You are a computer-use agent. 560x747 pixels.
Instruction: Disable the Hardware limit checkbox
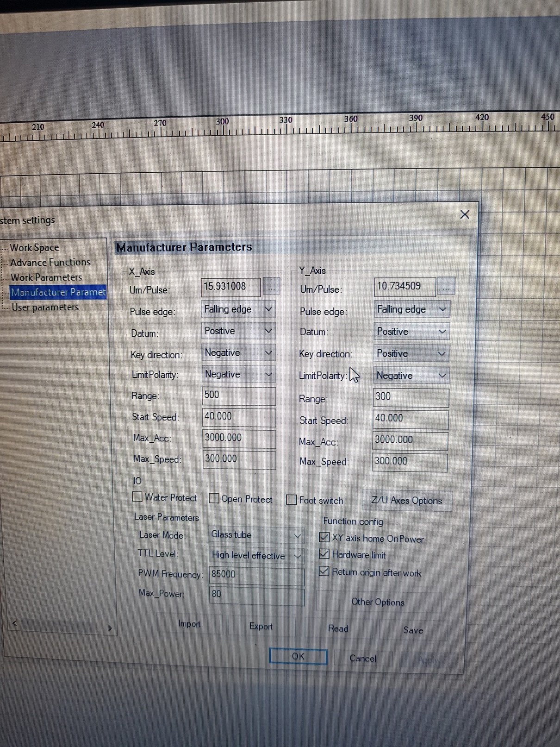click(x=324, y=554)
